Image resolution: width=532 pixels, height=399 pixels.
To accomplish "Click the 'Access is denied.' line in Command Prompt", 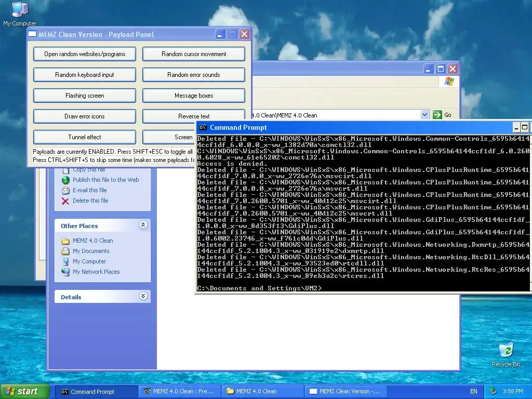I will click(x=232, y=164).
